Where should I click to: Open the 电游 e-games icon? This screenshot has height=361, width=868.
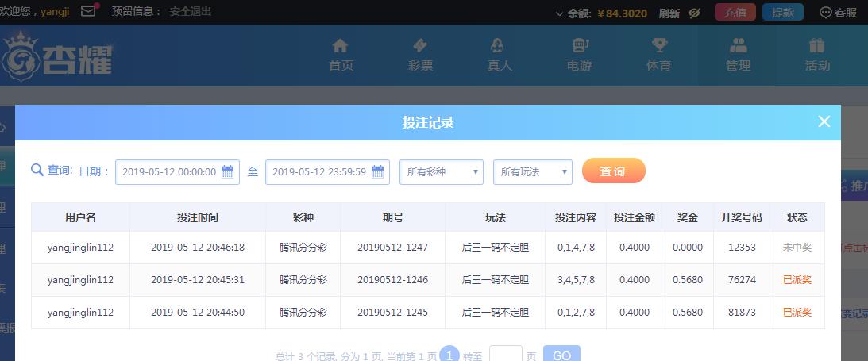click(x=580, y=46)
